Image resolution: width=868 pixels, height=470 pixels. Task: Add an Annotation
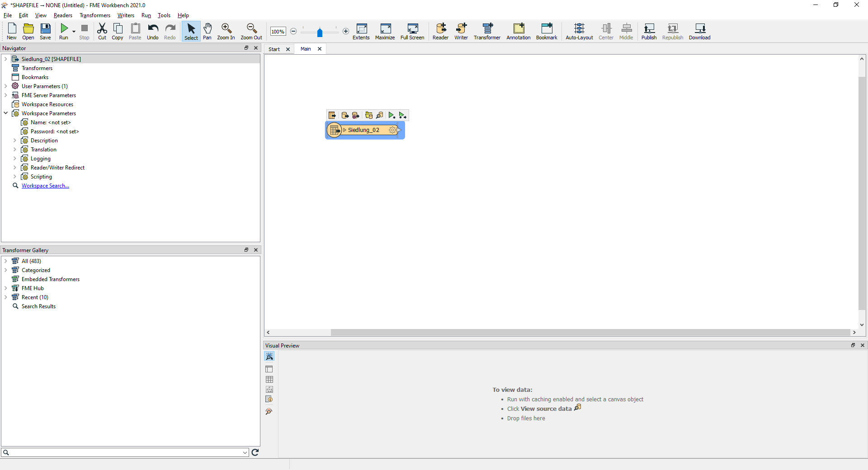(519, 31)
